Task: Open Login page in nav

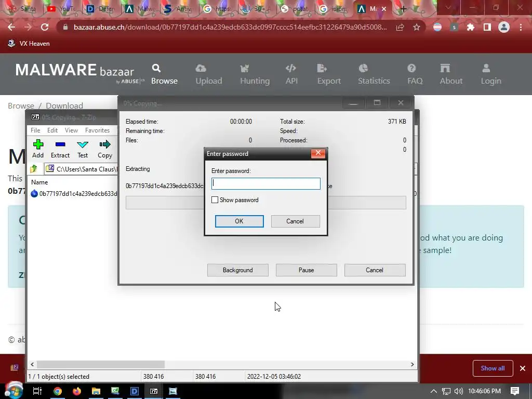Action: tap(490, 74)
